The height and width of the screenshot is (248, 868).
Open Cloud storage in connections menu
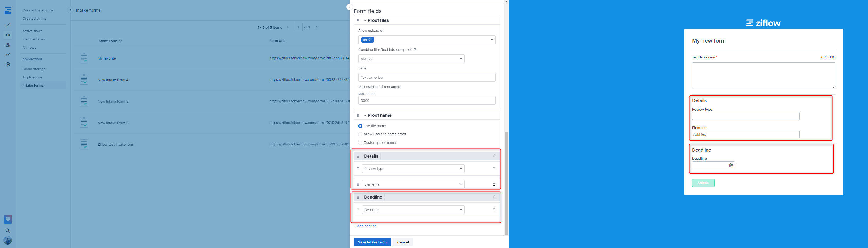(34, 69)
